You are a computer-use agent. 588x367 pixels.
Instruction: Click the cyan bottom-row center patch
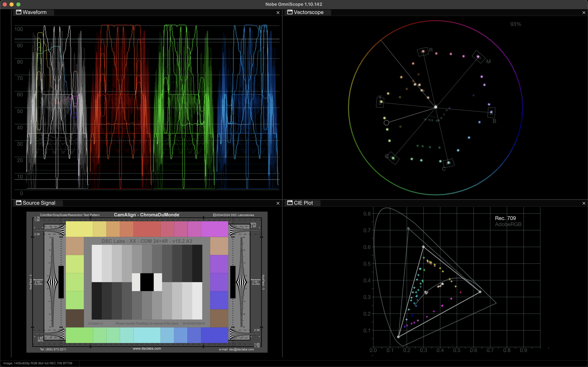pos(147,335)
